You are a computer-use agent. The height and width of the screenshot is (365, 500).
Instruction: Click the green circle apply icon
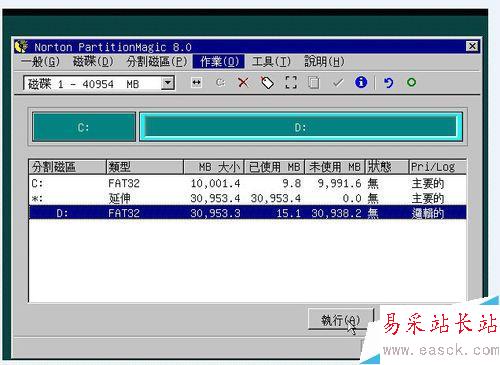click(411, 82)
